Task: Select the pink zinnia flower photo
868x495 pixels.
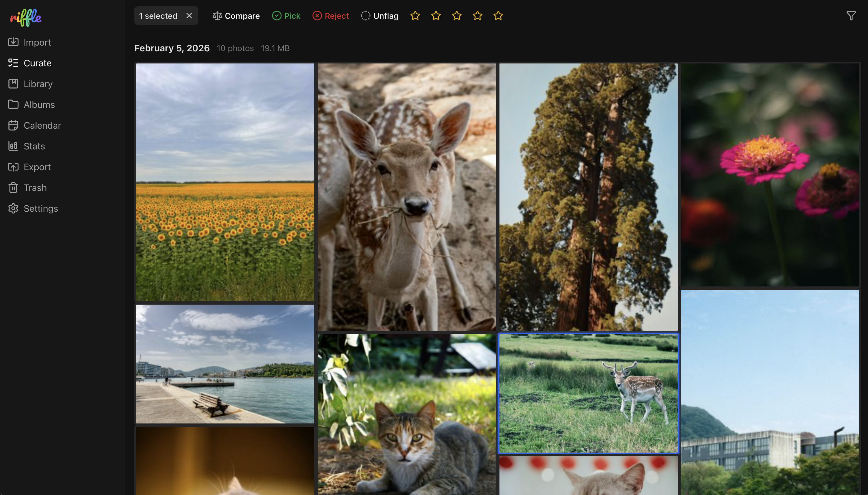Action: pyautogui.click(x=770, y=175)
